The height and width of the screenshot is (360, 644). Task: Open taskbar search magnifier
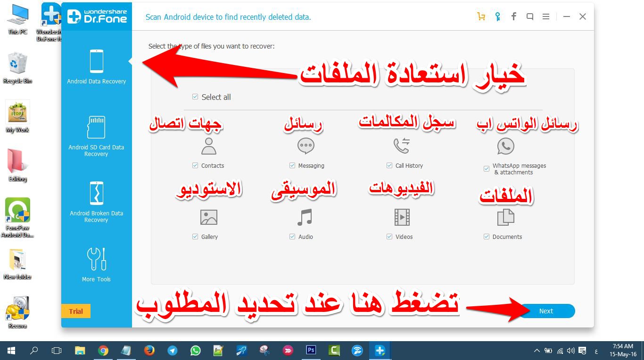(34, 351)
